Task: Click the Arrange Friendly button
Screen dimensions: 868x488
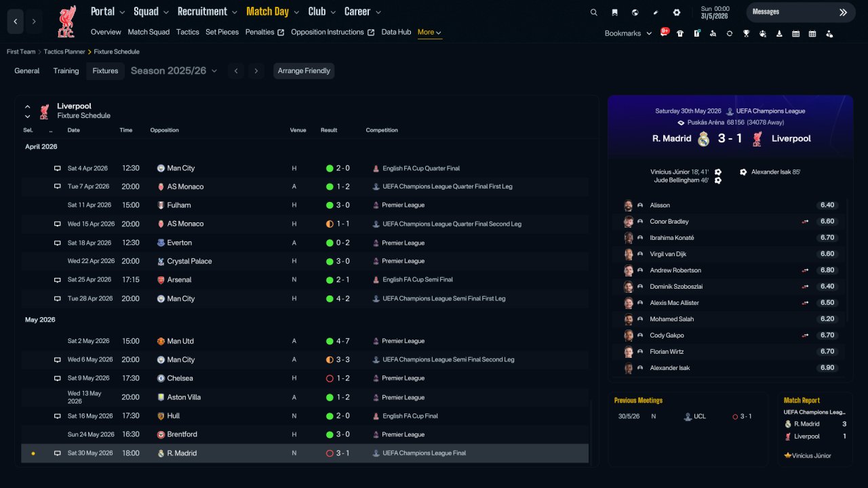Action: [x=304, y=70]
